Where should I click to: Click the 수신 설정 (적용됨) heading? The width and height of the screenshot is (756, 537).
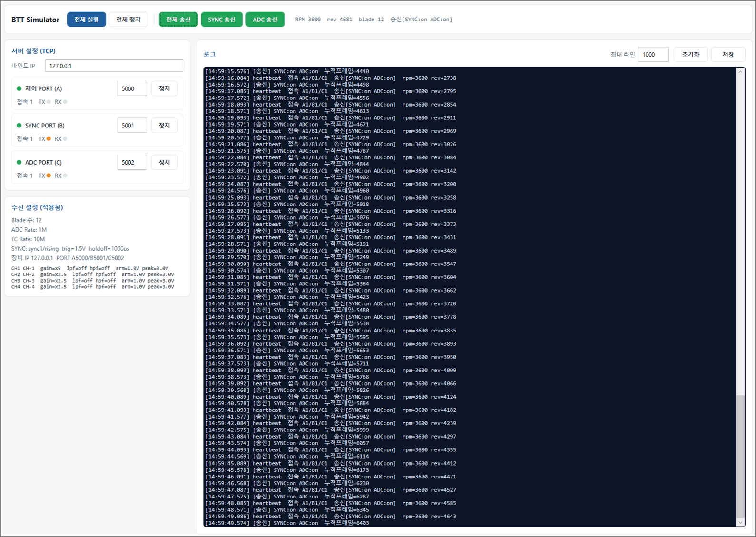(x=37, y=207)
